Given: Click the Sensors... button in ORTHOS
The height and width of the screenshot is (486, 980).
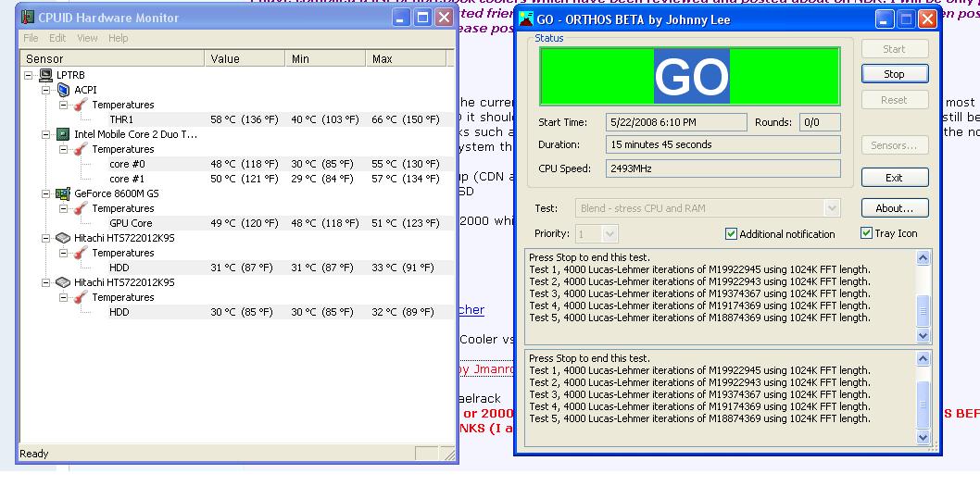Looking at the screenshot, I should point(895,145).
